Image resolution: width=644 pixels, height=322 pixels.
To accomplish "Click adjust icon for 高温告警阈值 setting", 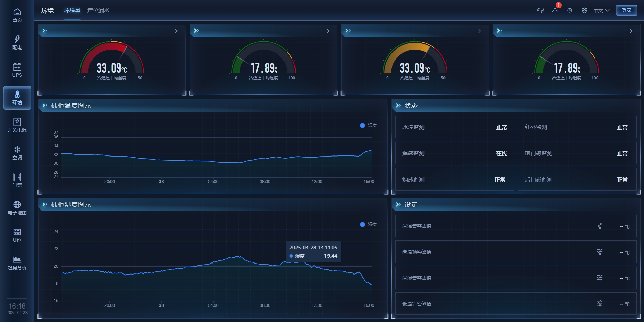I will click(x=599, y=226).
